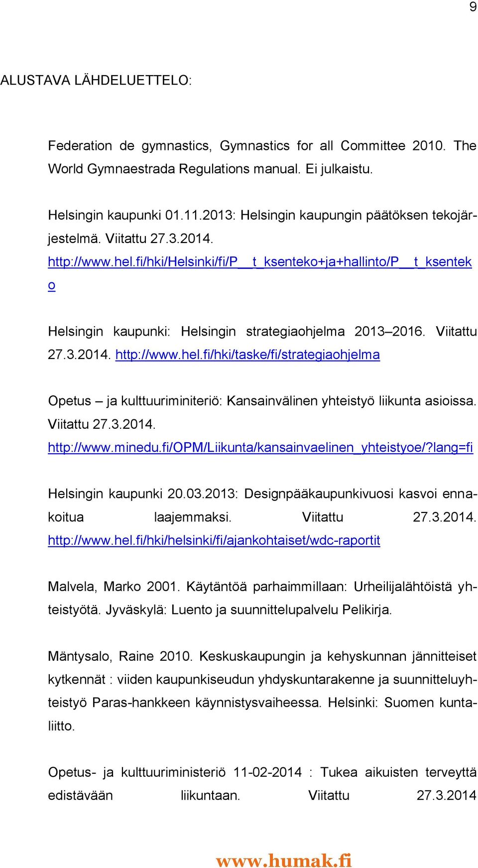Viewport: 478px width, 868px height.
Task: Click 'Opetus – ja kulttuuriminiteriö' reference line
Action: point(262,401)
